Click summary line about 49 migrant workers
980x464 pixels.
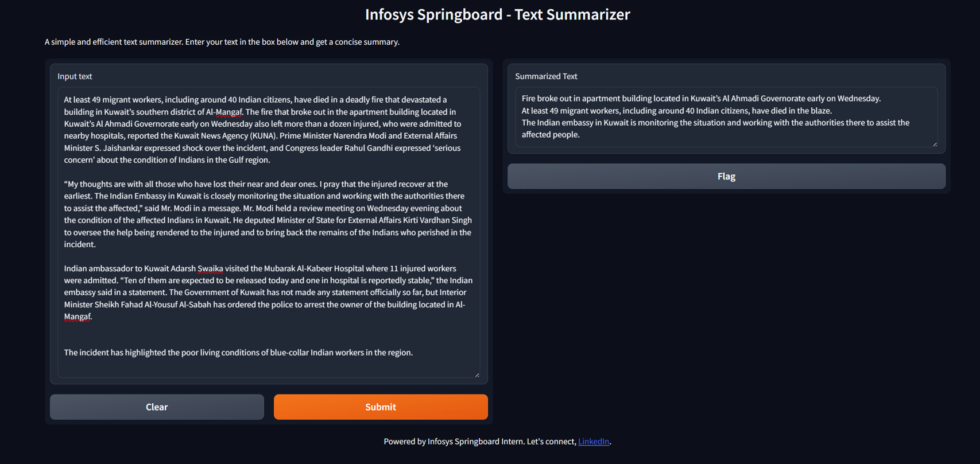coord(676,111)
